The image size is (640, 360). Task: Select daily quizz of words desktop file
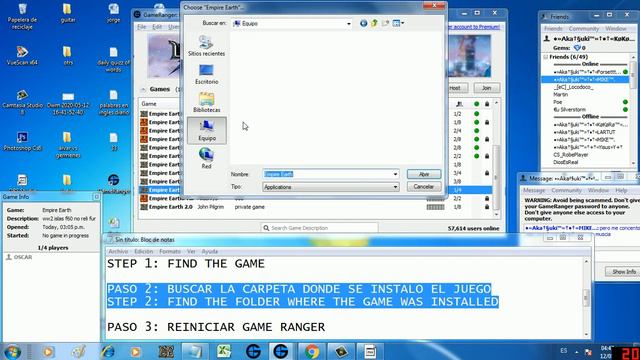click(113, 59)
